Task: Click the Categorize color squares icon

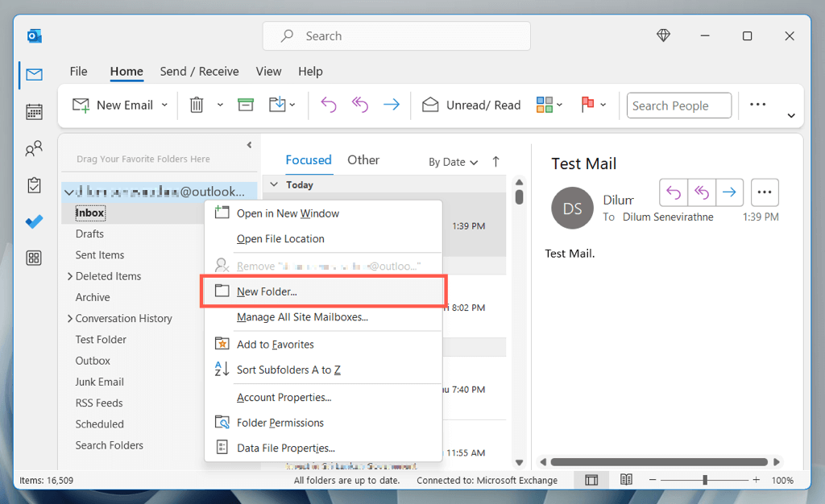Action: (x=543, y=105)
